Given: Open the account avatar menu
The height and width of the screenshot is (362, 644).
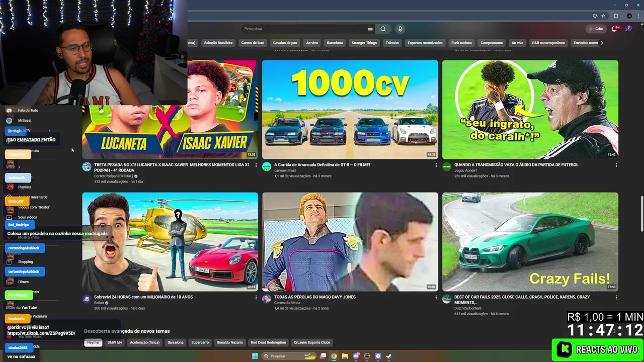Looking at the screenshot, I should (628, 29).
